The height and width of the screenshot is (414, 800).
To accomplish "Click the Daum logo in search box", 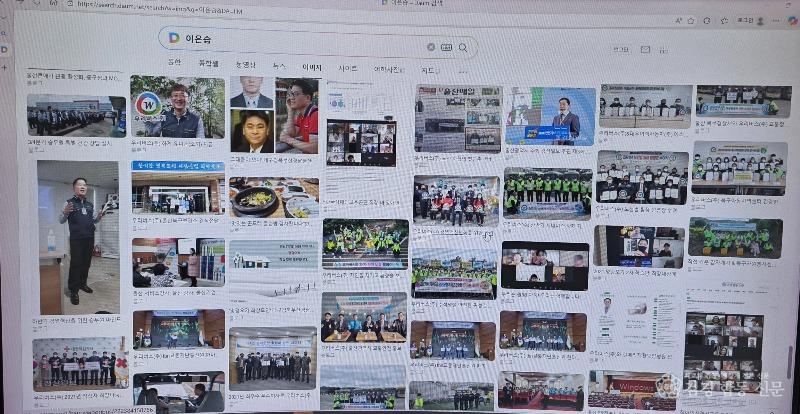I will pos(174,38).
